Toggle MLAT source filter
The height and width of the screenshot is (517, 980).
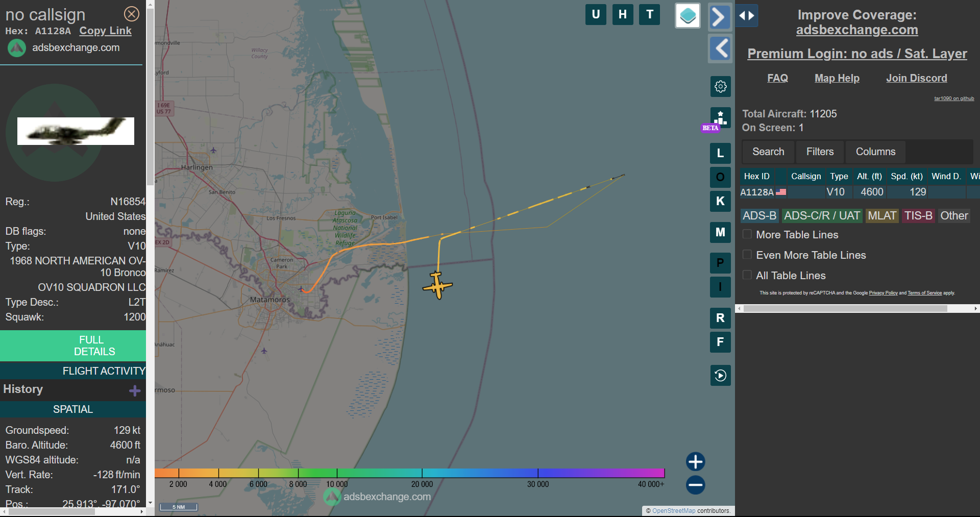coord(882,216)
